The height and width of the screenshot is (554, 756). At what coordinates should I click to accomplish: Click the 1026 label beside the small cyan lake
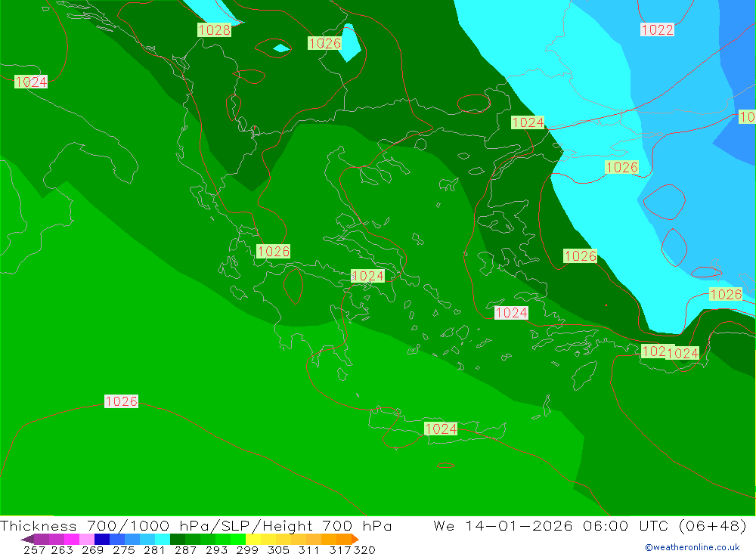point(325,43)
